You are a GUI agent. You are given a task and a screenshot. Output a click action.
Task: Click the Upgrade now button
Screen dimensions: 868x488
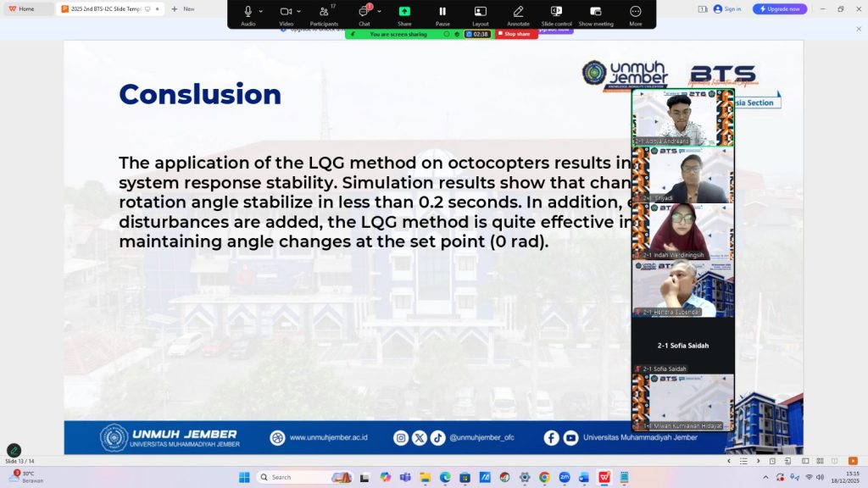(780, 8)
